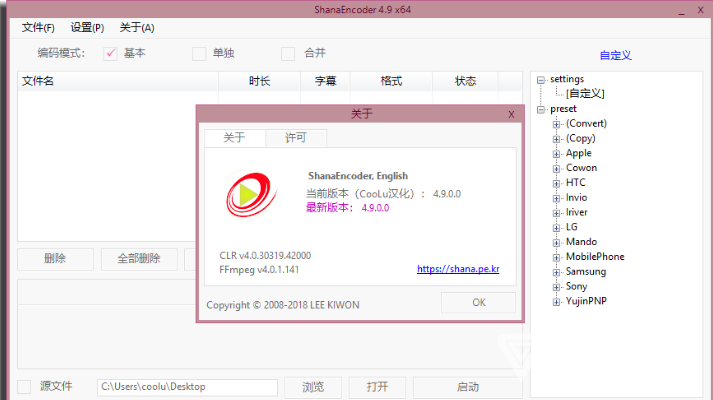Expand the Mando preset node
Screen dimensions: 713x400
tap(556, 243)
